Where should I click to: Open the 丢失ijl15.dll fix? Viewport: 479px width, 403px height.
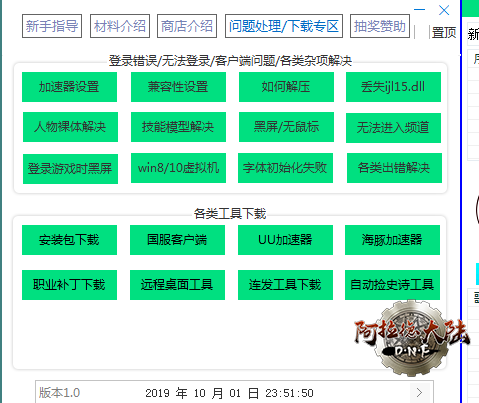coord(393,87)
